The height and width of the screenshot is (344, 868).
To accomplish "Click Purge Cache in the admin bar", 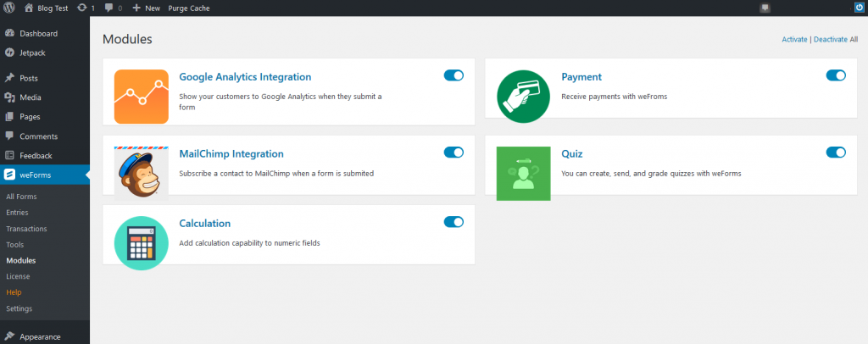I will (189, 8).
